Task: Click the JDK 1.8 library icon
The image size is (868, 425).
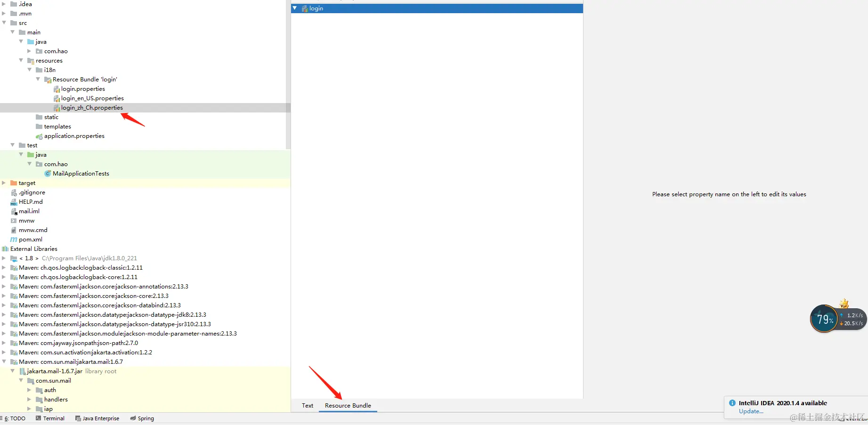Action: 14,258
